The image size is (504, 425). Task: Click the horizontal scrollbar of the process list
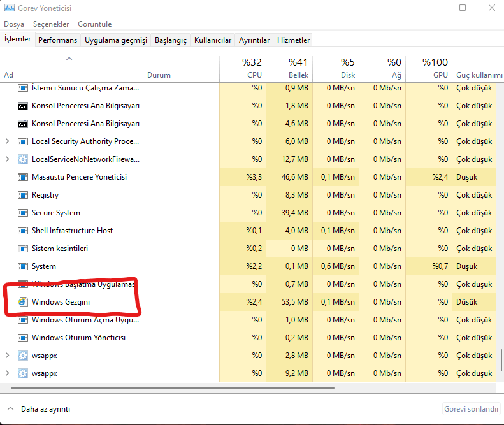(173, 387)
